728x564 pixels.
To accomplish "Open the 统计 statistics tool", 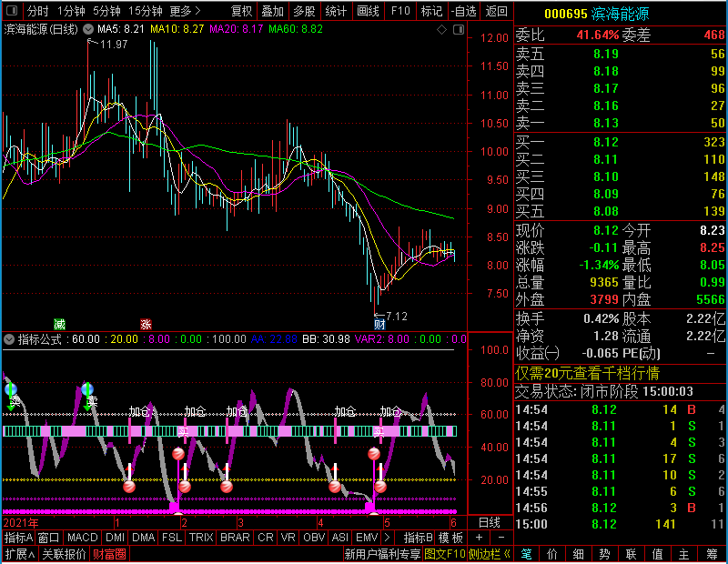I will (336, 11).
